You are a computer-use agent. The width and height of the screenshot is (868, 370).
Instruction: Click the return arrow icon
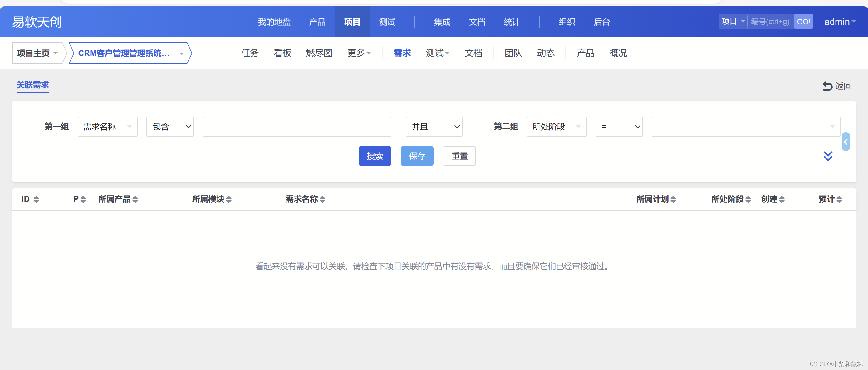(827, 86)
